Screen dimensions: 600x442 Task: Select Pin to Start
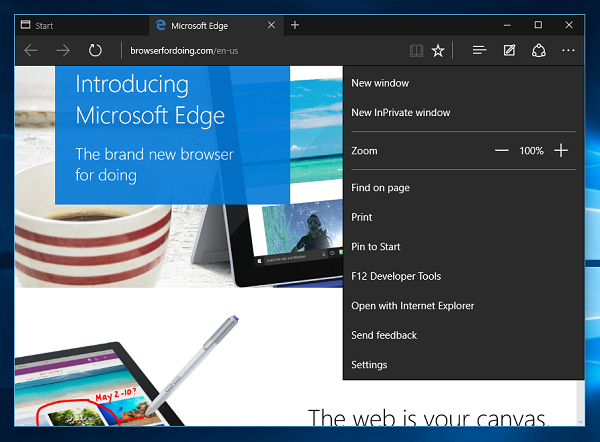coord(463,247)
